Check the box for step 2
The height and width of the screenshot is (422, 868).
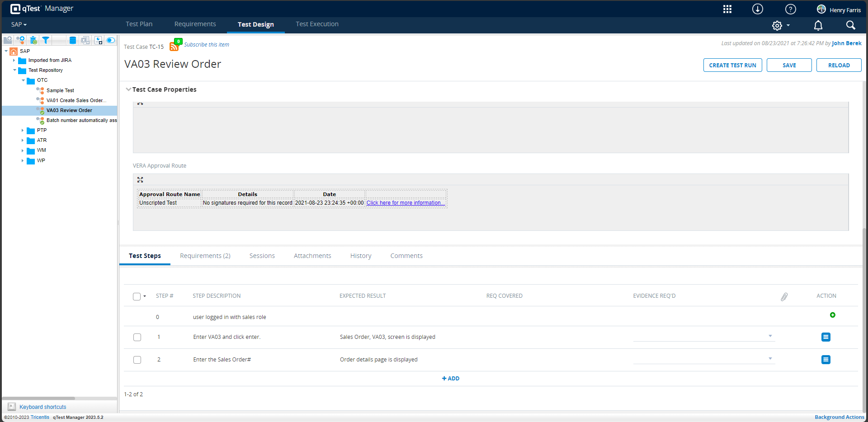tap(137, 360)
